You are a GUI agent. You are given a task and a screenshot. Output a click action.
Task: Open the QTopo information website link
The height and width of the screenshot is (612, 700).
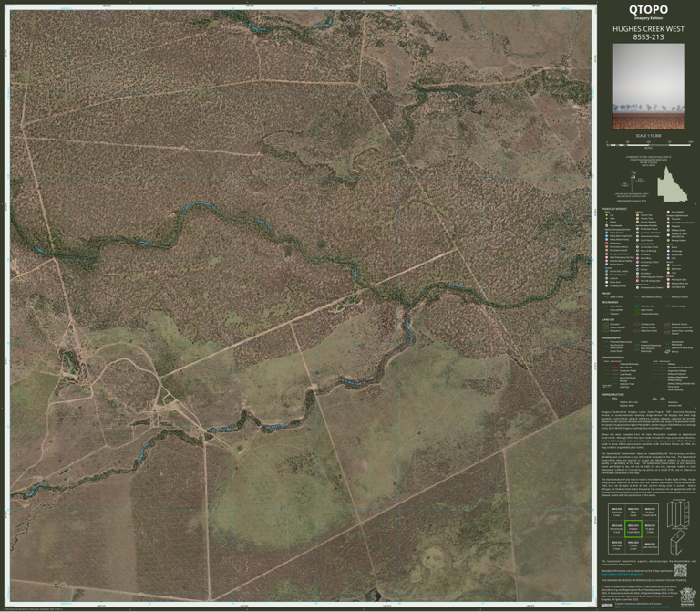pyautogui.click(x=622, y=574)
